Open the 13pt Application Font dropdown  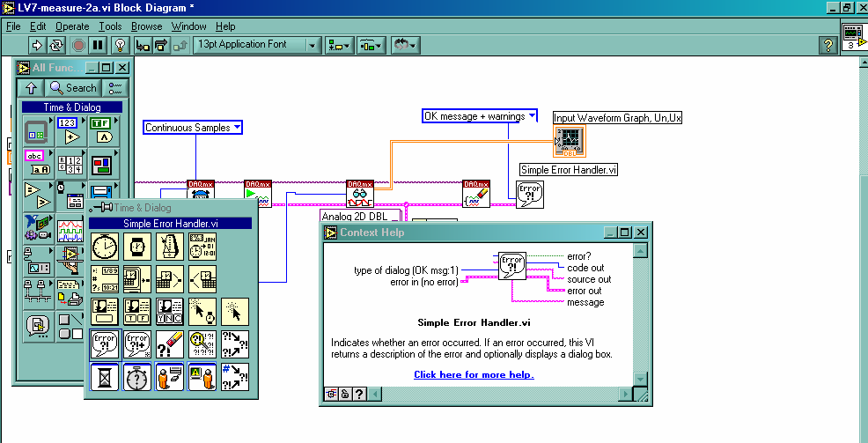[x=257, y=45]
